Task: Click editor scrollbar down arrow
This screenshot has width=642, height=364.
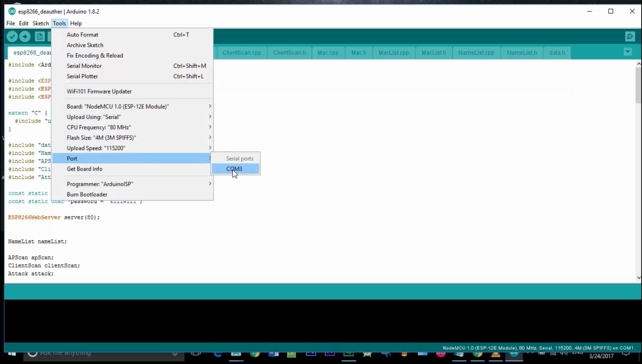Action: coord(639,278)
